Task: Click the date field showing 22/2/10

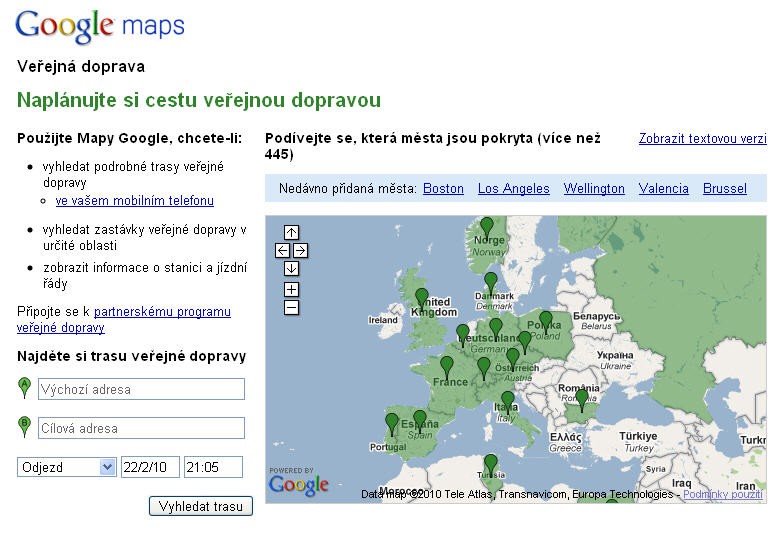Action: click(x=150, y=467)
